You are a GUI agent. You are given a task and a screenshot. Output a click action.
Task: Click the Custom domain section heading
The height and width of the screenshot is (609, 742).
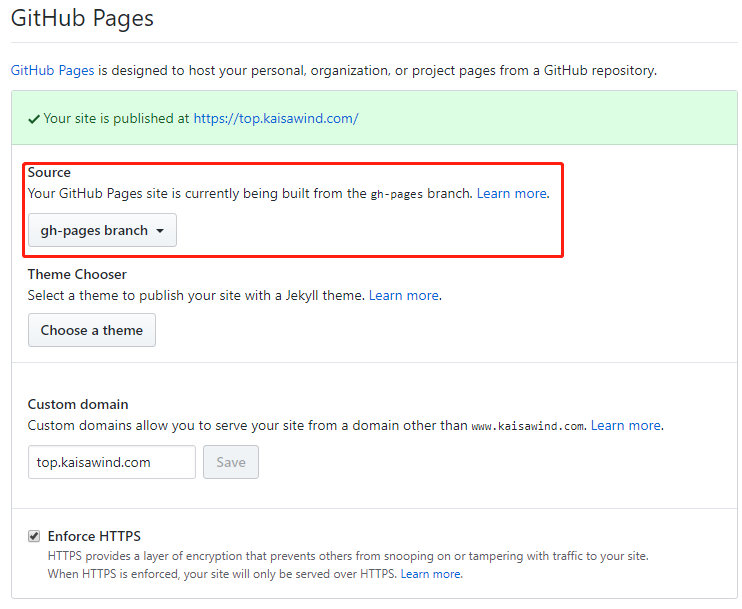coord(78,404)
